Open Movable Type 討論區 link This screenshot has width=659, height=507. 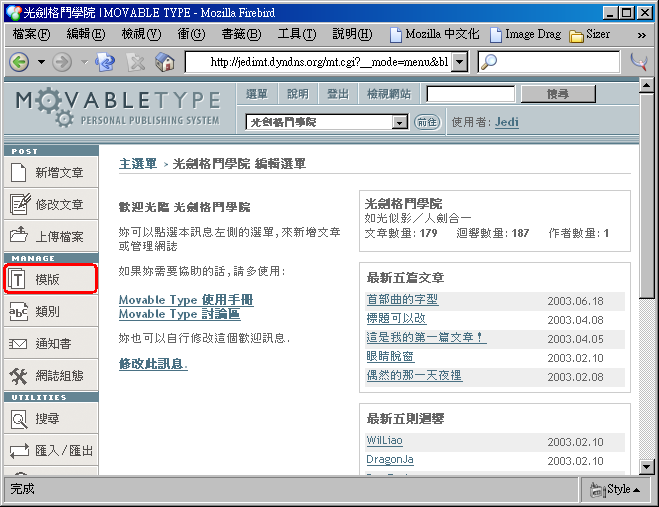(180, 314)
